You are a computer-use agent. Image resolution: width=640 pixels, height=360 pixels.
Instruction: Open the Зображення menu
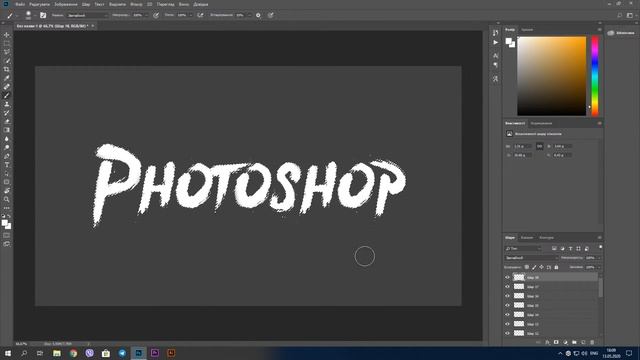[x=66, y=4]
